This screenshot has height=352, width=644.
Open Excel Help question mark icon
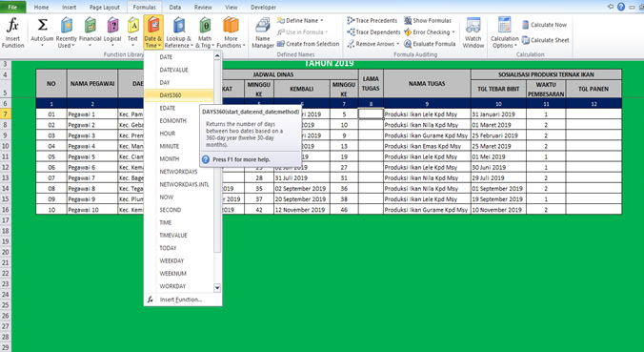coord(621,7)
